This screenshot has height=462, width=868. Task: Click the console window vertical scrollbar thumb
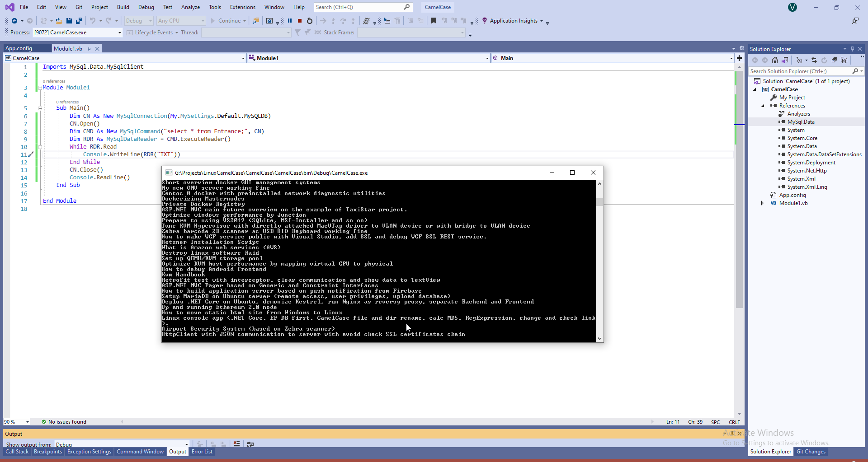[x=599, y=202]
